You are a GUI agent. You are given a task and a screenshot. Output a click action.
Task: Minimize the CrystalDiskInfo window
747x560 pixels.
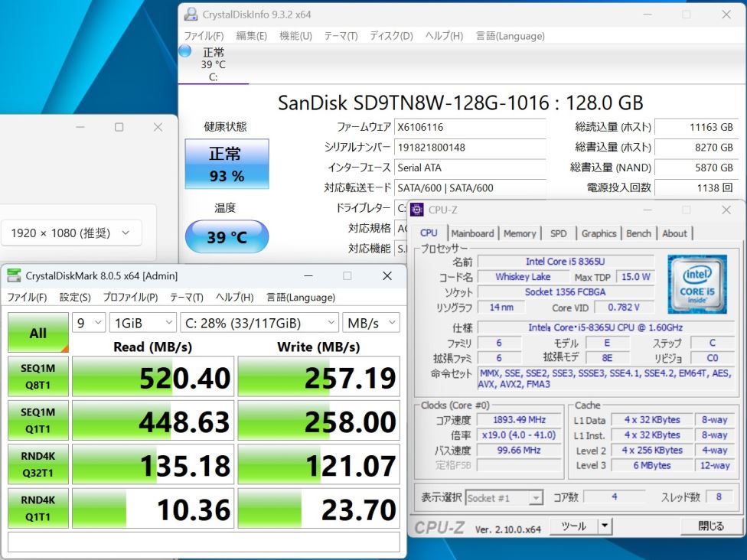tap(648, 15)
